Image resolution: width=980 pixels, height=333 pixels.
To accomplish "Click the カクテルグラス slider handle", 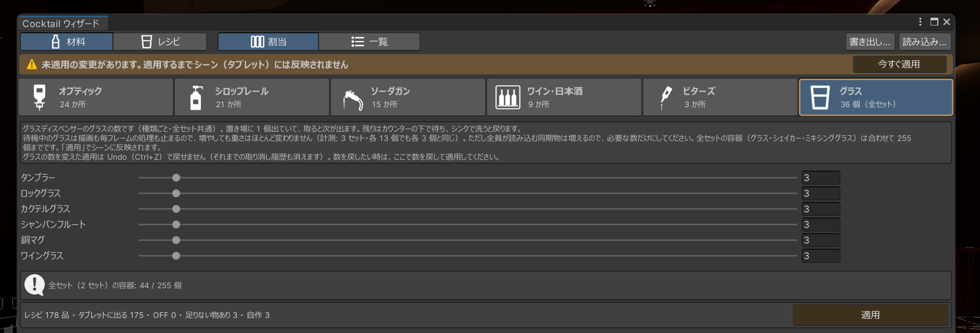I will click(x=176, y=209).
